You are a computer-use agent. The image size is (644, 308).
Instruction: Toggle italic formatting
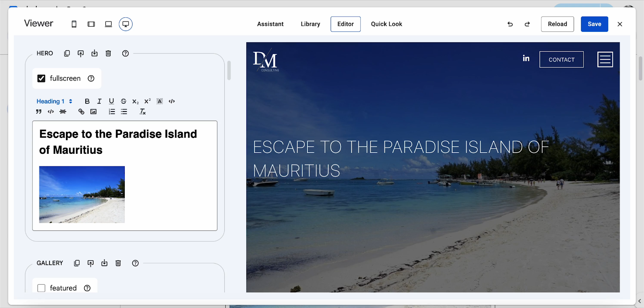coord(99,101)
